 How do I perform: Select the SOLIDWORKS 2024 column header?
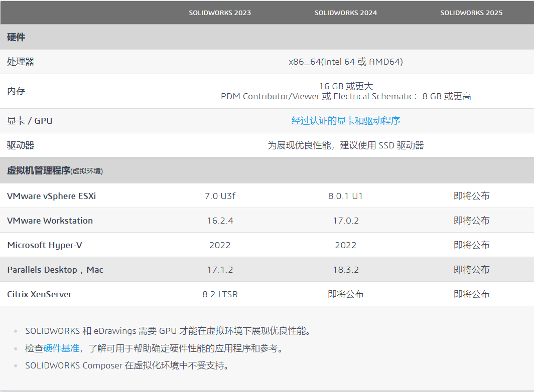[346, 13]
